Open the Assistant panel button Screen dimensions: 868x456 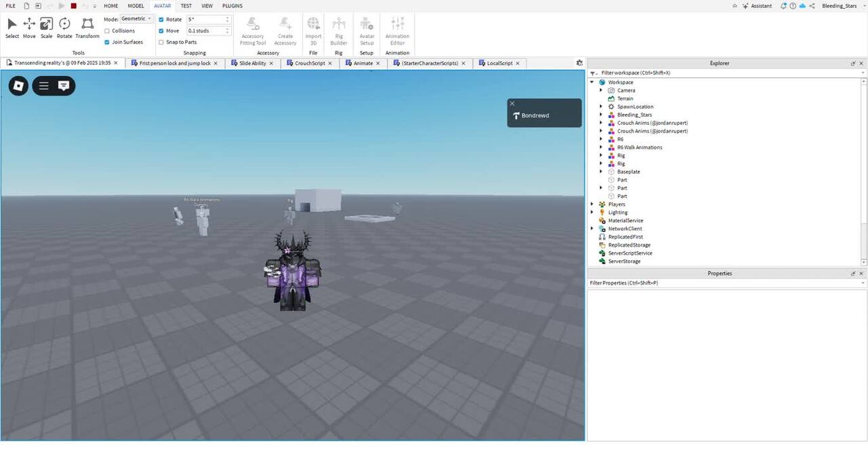pyautogui.click(x=757, y=6)
